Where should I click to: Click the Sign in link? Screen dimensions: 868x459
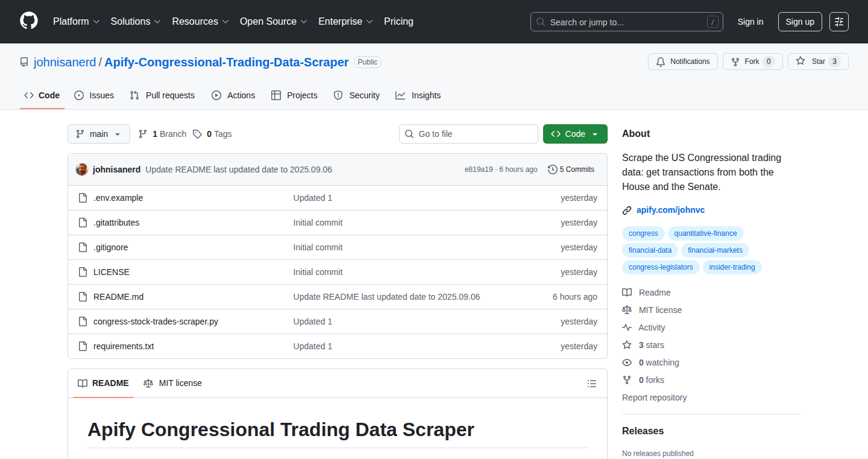[750, 22]
